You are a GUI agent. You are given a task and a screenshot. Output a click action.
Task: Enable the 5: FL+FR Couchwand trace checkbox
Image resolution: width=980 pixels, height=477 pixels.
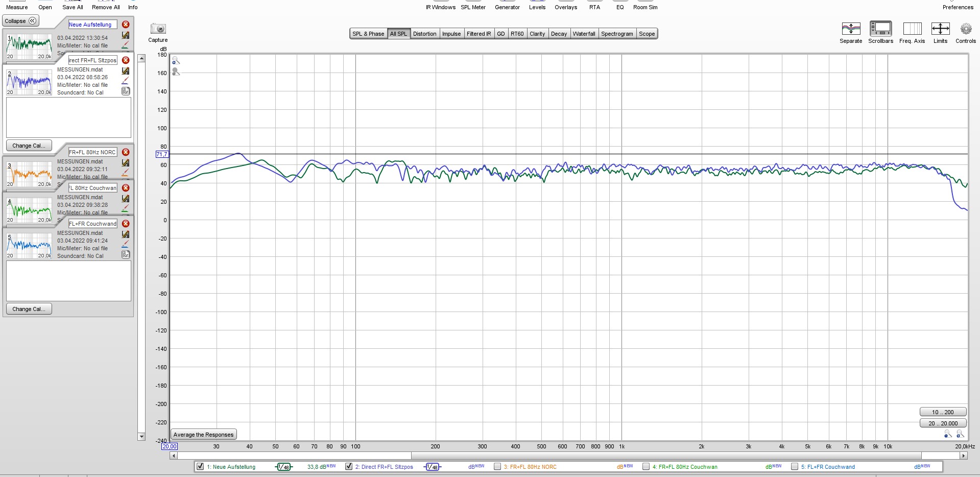[x=795, y=466]
